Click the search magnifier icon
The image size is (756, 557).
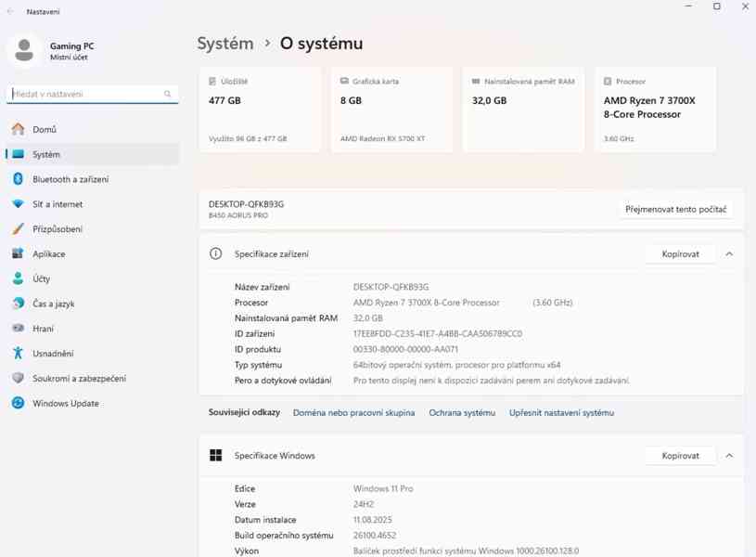(x=167, y=94)
